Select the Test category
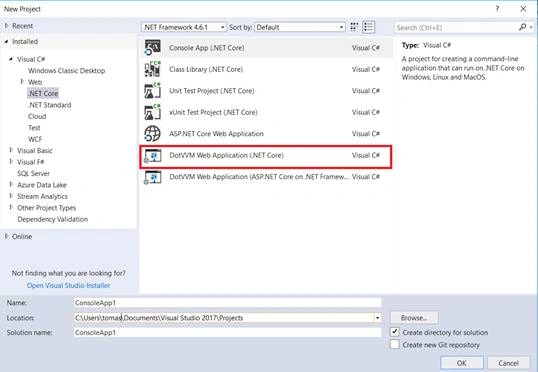The width and height of the screenshot is (538, 372). (x=34, y=128)
